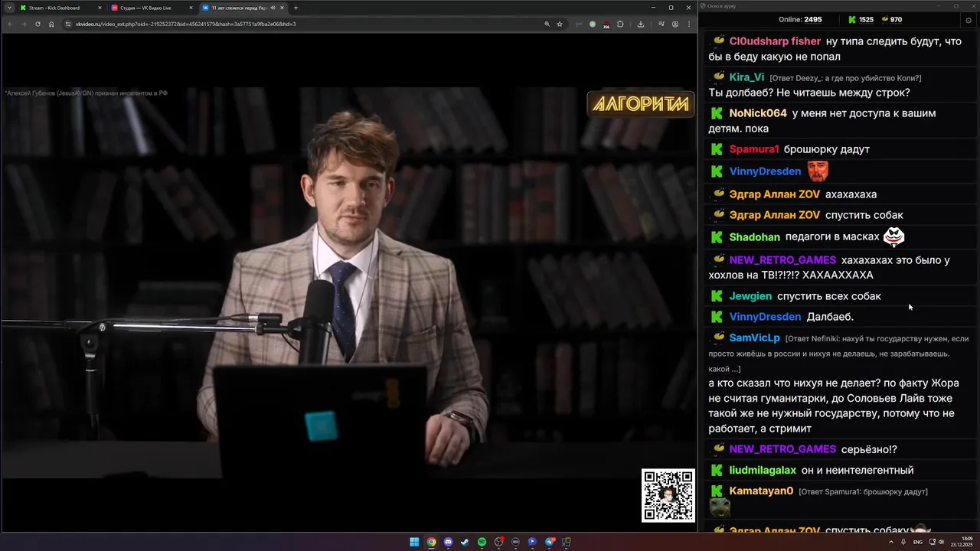980x551 pixels.
Task: Mute audio on the VK video tab
Action: coord(273,8)
